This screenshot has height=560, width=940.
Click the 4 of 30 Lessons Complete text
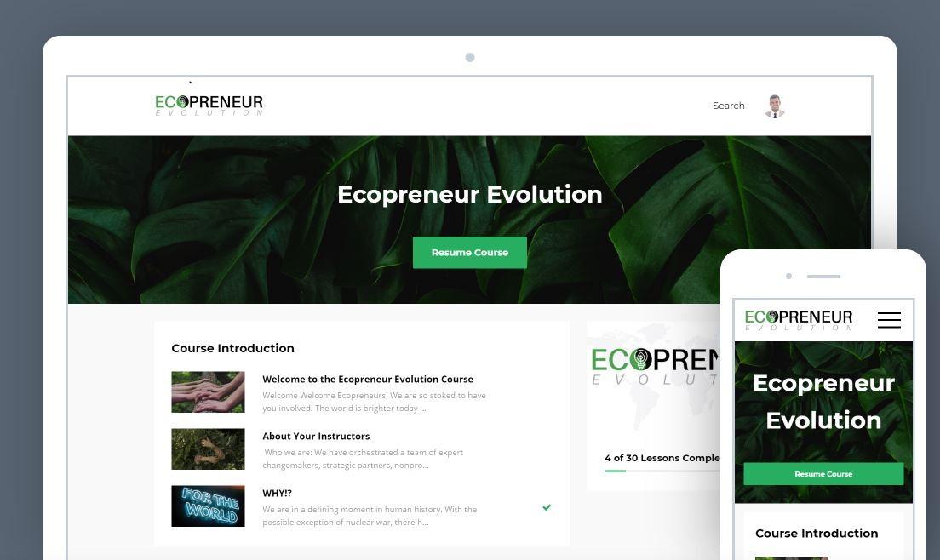coord(662,458)
